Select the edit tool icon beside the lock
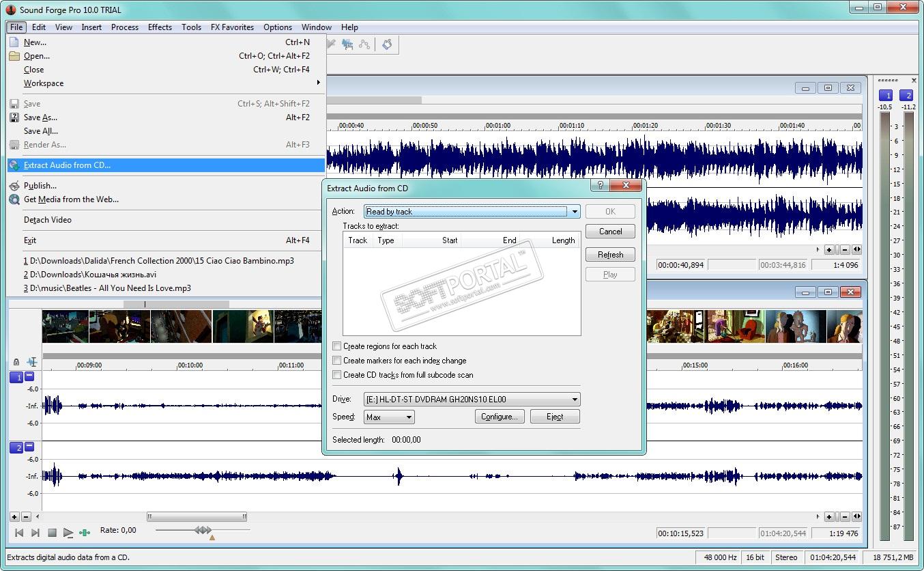The image size is (924, 571). (31, 362)
